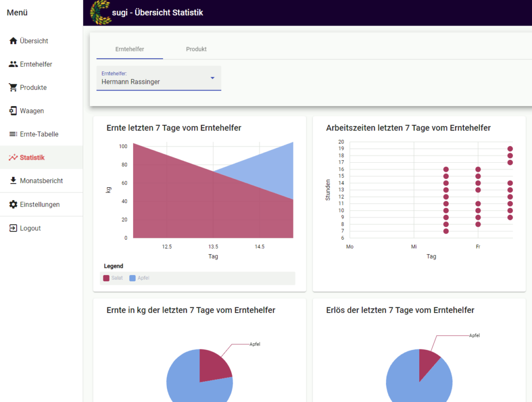This screenshot has height=402, width=532.
Task: Go to the Ernte-Tabelle page
Action: 39,134
